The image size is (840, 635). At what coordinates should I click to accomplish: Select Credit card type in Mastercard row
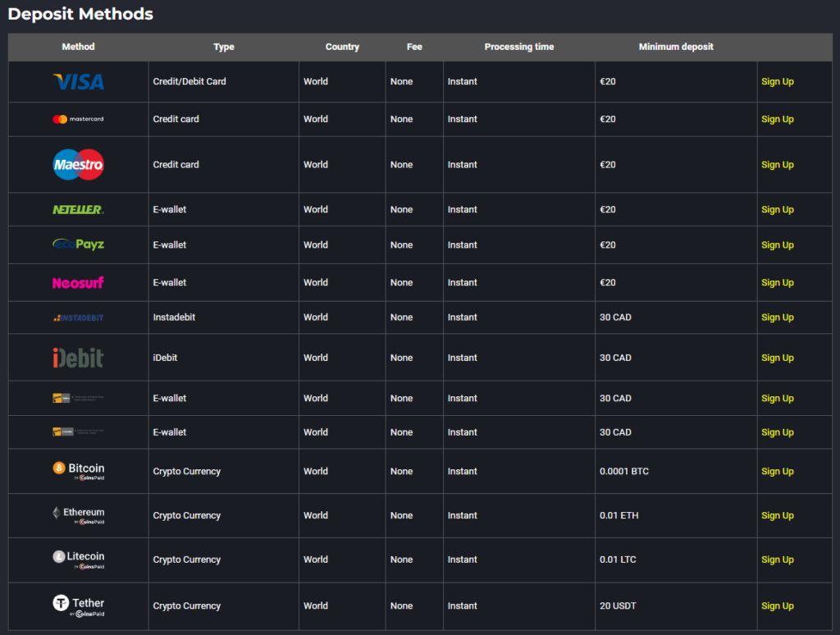pos(176,119)
